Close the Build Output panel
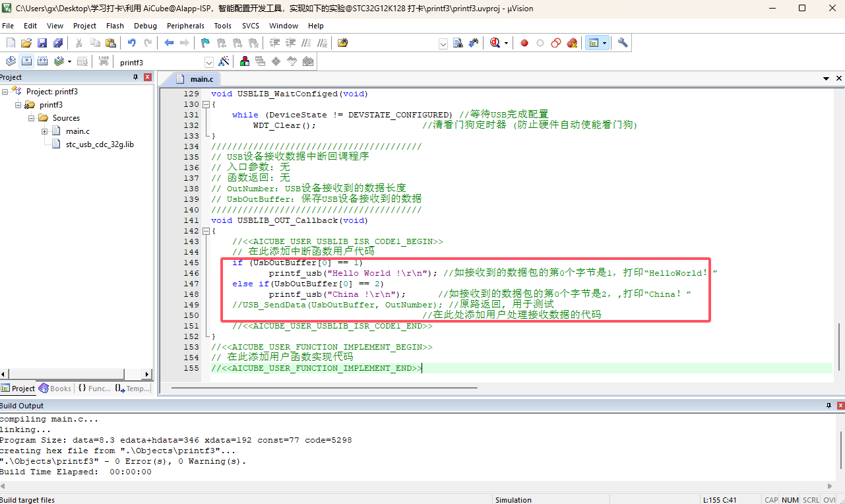845x504 pixels. click(x=840, y=406)
